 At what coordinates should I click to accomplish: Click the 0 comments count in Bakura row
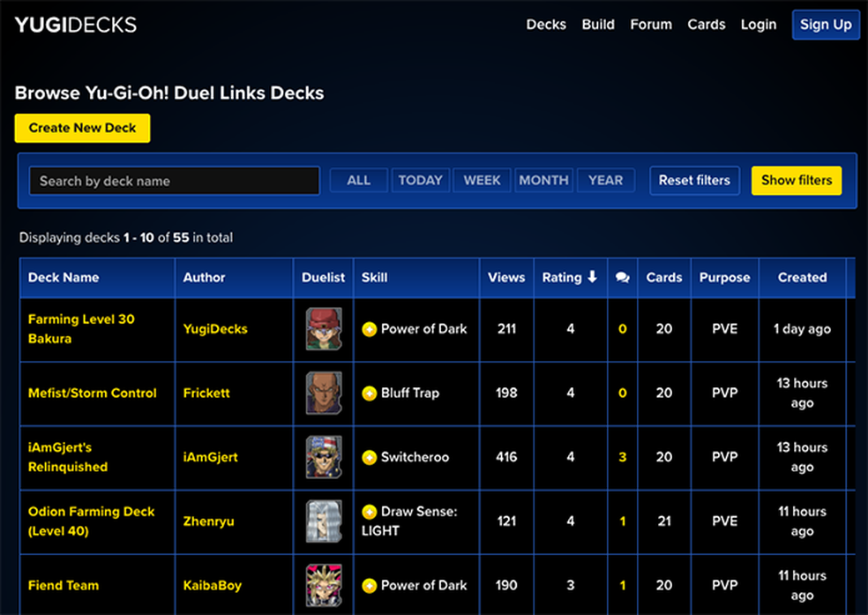(x=623, y=329)
